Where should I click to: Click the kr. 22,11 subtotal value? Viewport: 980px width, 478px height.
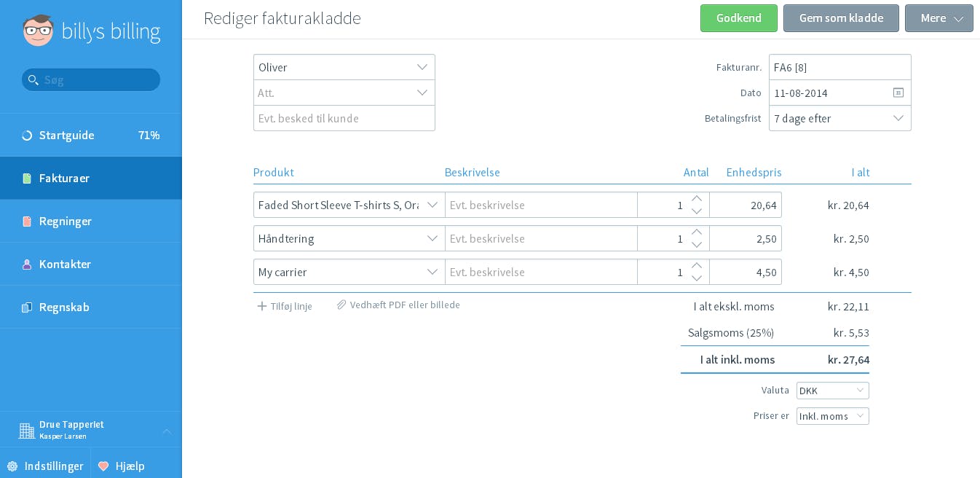pyautogui.click(x=848, y=307)
